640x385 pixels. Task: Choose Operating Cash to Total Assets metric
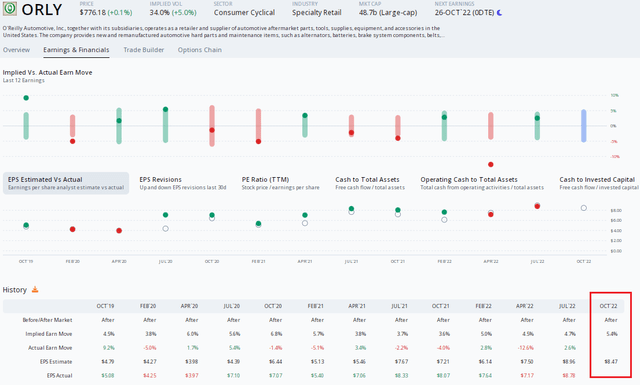coord(482,183)
